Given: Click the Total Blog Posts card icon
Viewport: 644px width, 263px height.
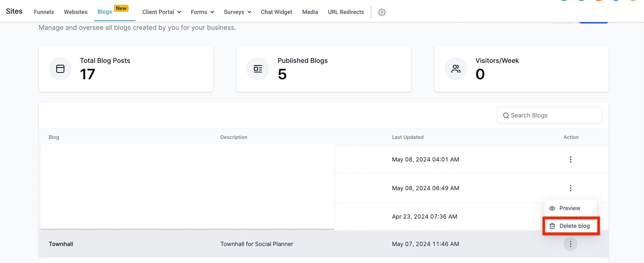Looking at the screenshot, I should (x=60, y=69).
